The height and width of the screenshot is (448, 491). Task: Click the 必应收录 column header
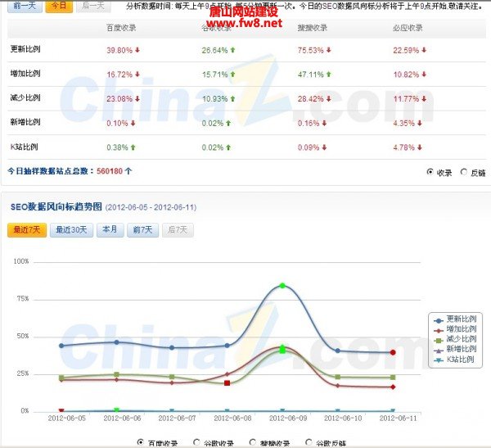[x=408, y=28]
